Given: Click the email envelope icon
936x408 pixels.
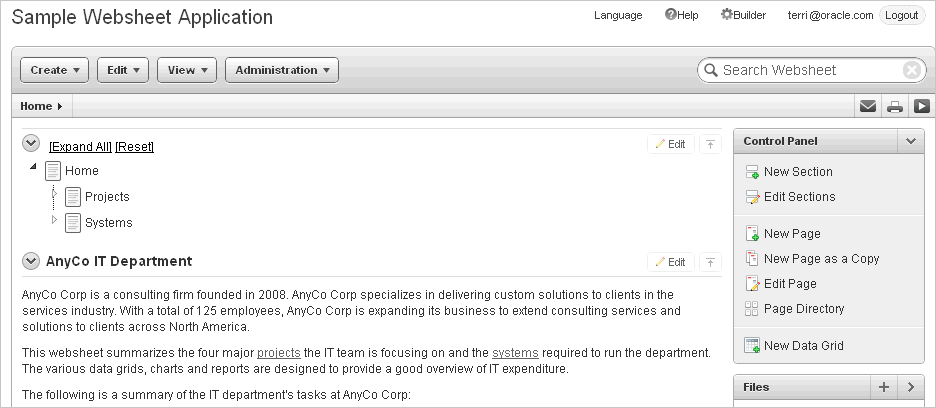Looking at the screenshot, I should (x=867, y=106).
